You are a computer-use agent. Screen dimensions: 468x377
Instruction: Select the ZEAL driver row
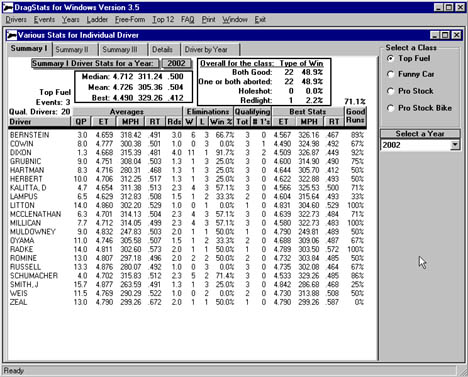coord(187,302)
